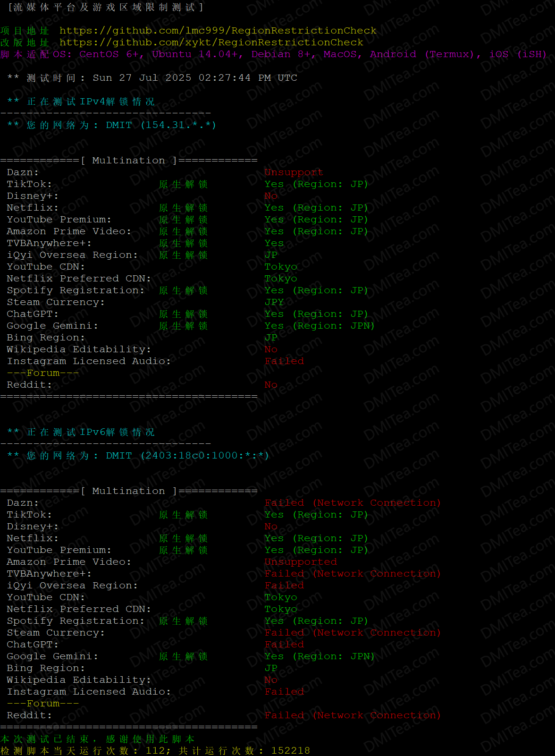Click the IPv4 ---Forum--- separator label

43,373
